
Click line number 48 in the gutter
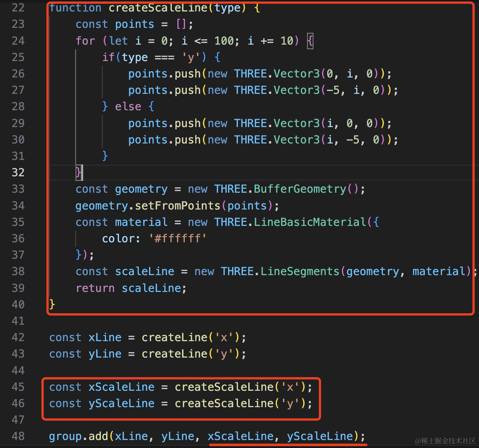click(x=18, y=436)
